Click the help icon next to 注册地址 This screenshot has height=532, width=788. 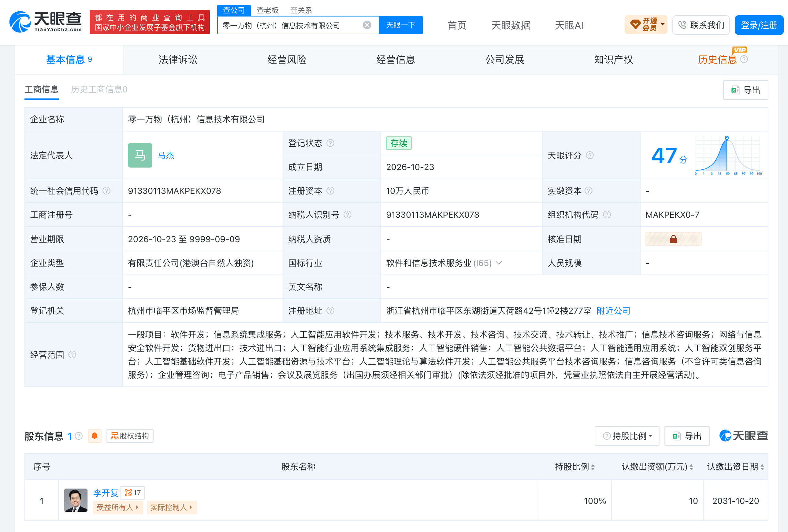(330, 310)
